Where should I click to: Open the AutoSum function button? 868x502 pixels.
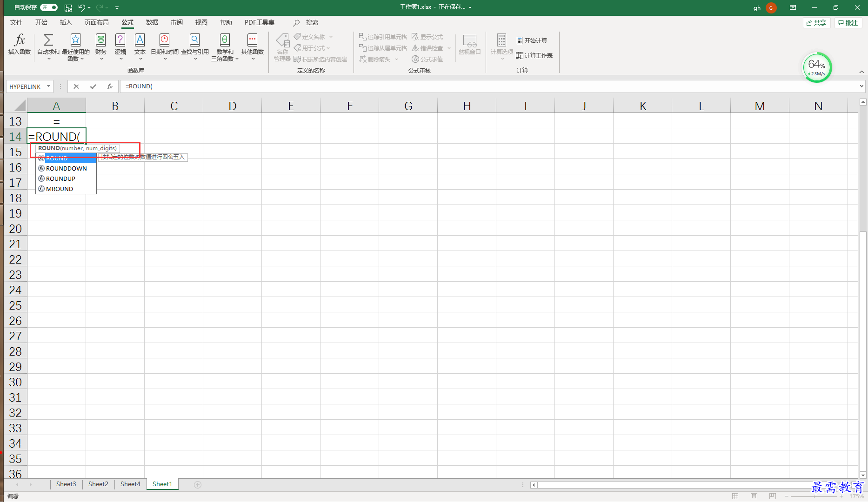(x=48, y=46)
